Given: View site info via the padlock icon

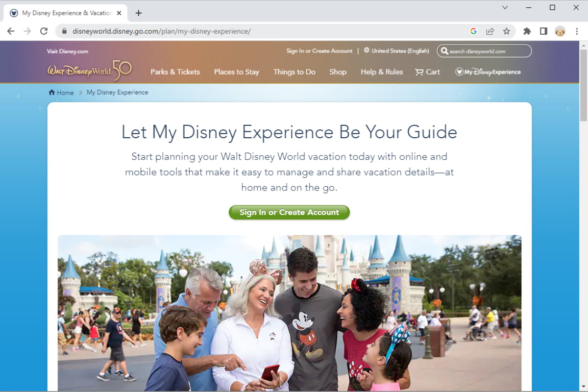Looking at the screenshot, I should (x=64, y=31).
